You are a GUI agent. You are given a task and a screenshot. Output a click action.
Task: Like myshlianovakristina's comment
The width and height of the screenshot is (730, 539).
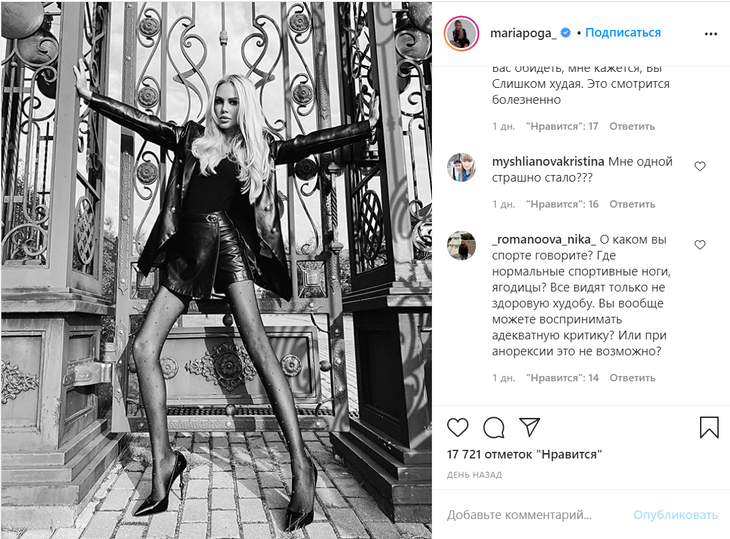tap(700, 166)
